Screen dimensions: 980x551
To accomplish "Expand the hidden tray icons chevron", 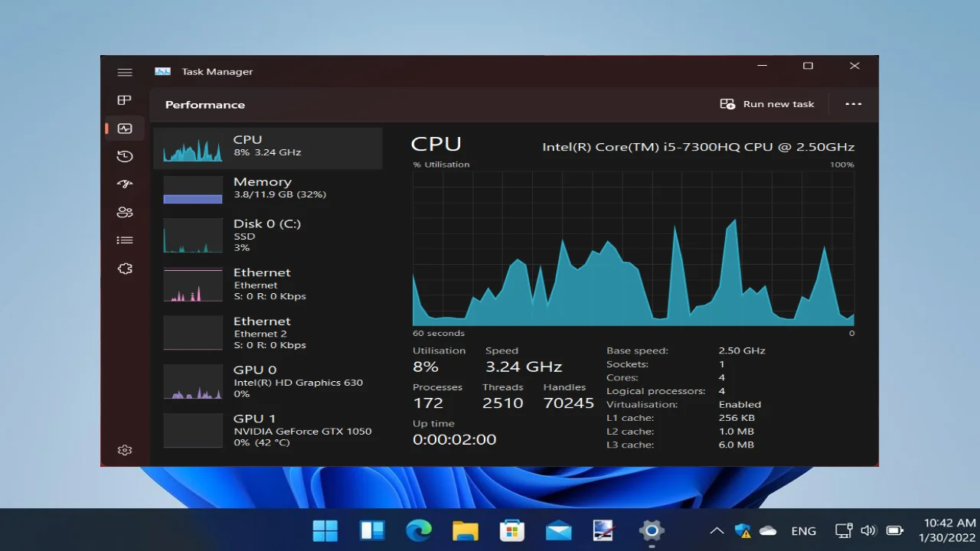I will (x=717, y=530).
